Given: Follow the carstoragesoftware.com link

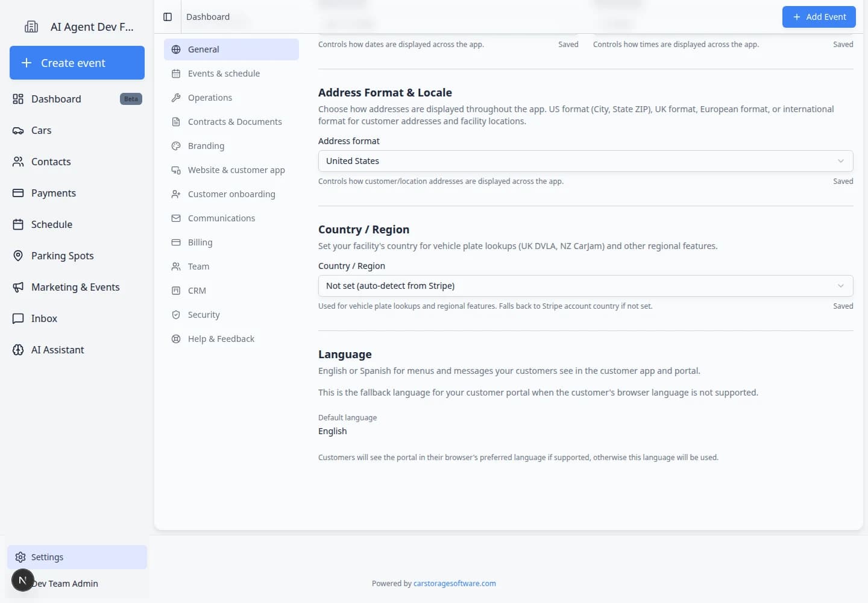Looking at the screenshot, I should click(x=454, y=584).
